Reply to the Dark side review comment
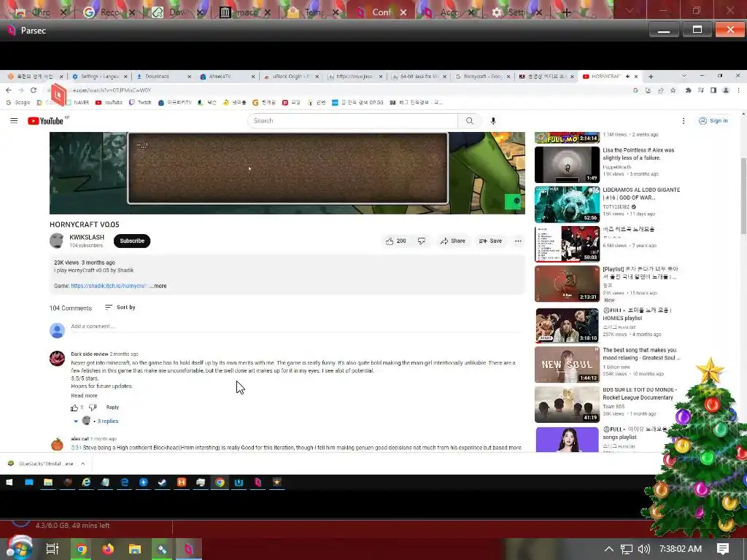The height and width of the screenshot is (560, 747). click(112, 408)
